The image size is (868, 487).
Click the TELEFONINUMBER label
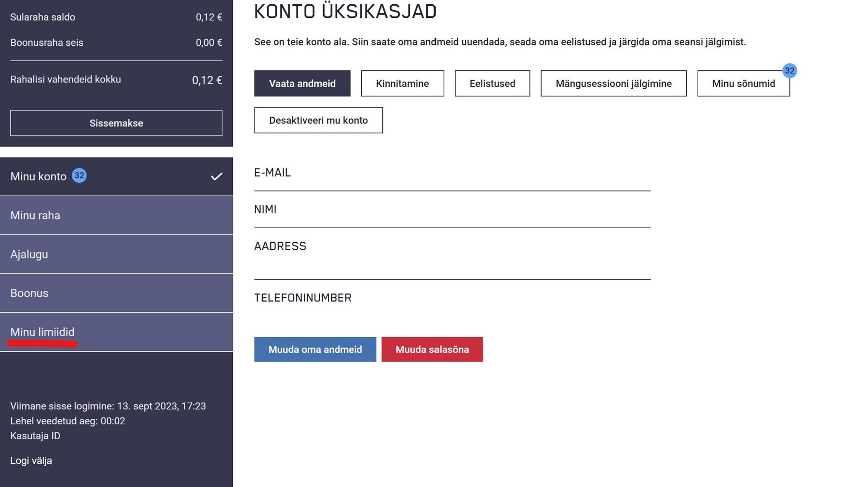click(x=303, y=298)
